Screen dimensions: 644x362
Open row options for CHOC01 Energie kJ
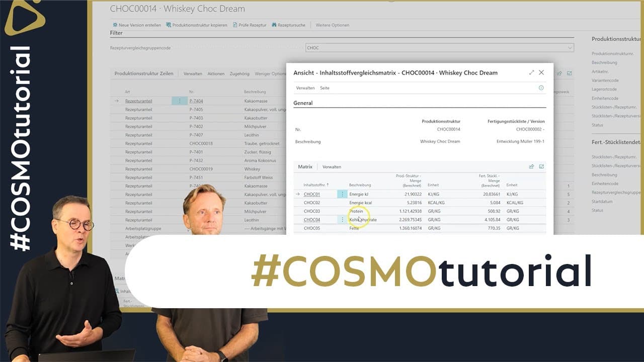pyautogui.click(x=343, y=194)
